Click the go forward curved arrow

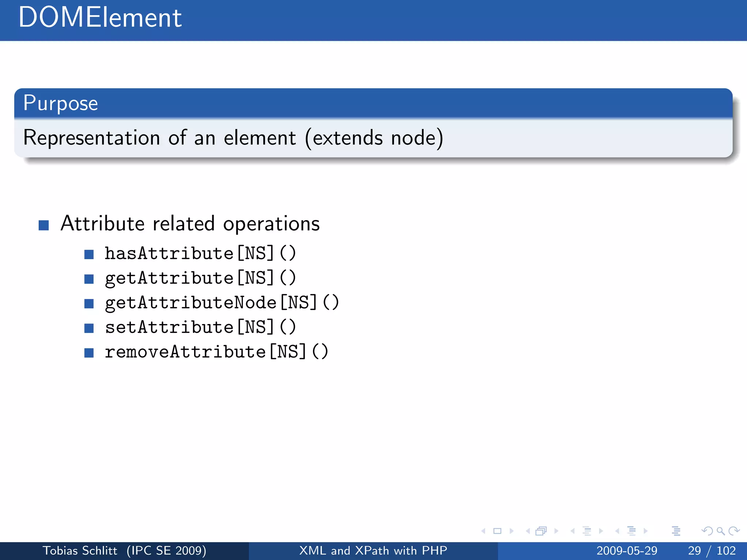[x=734, y=531]
